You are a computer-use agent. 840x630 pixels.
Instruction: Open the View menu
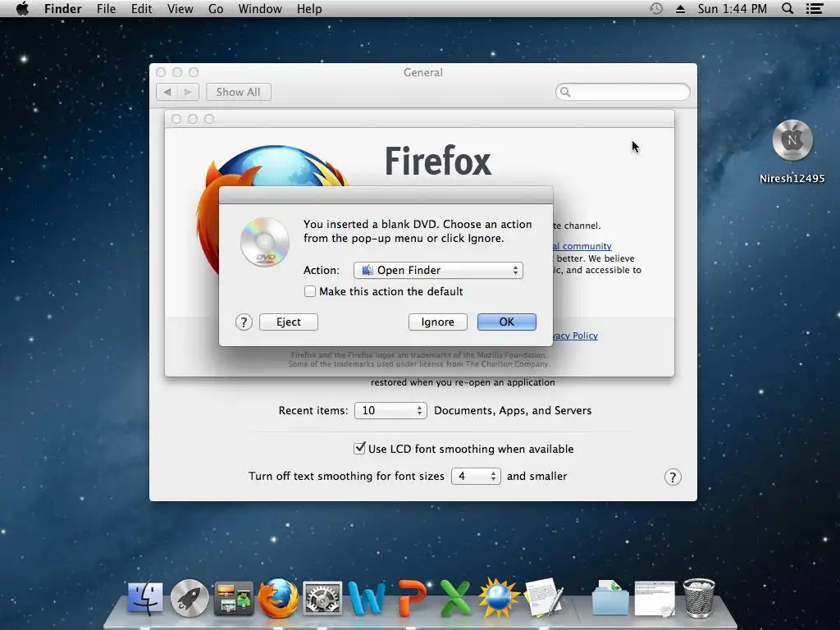click(180, 8)
